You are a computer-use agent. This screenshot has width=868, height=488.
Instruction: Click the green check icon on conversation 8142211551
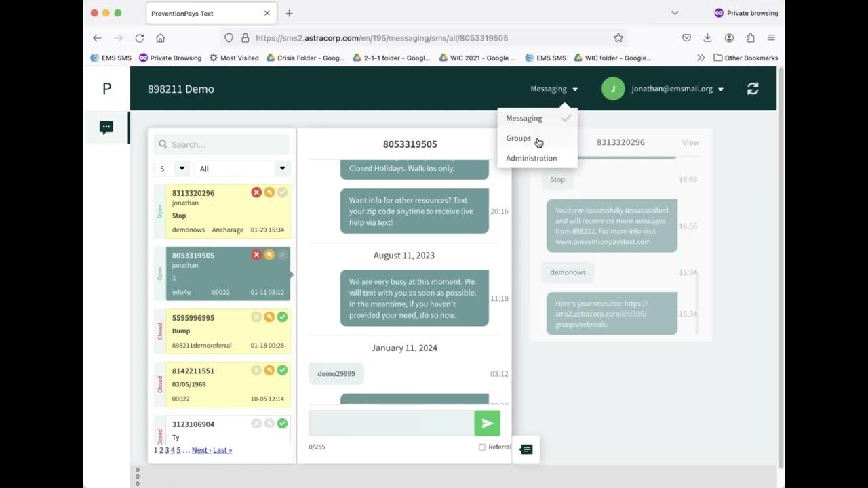(282, 370)
